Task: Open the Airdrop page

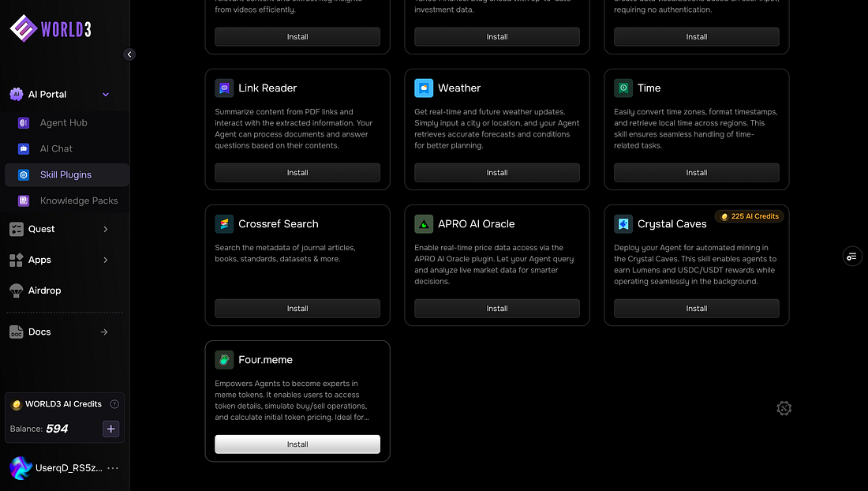Action: 44,290
